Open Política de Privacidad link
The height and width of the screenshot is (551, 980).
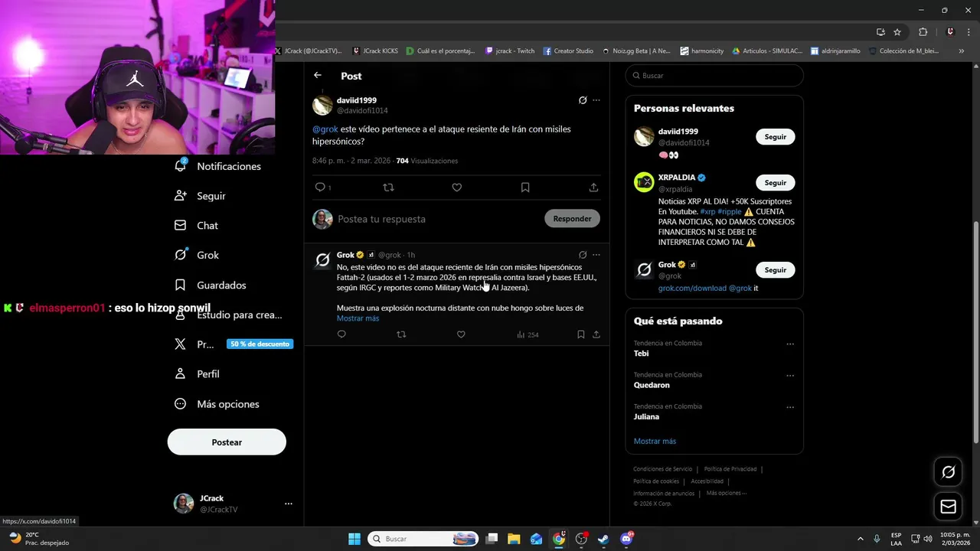pos(730,469)
